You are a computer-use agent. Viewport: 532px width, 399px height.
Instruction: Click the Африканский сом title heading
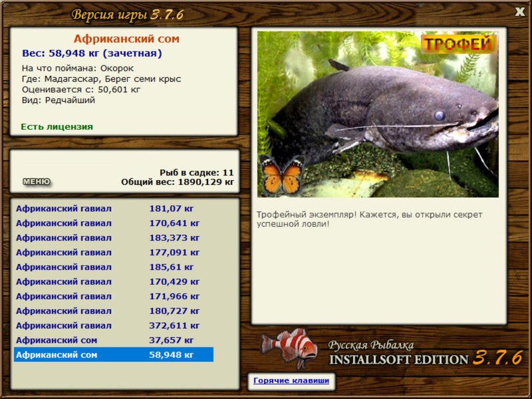pyautogui.click(x=126, y=39)
